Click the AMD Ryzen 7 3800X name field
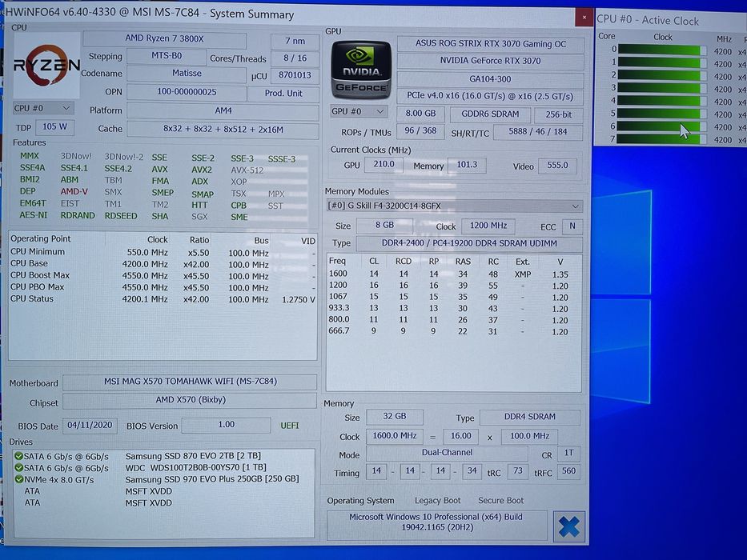This screenshot has height=560, width=747. 164,39
